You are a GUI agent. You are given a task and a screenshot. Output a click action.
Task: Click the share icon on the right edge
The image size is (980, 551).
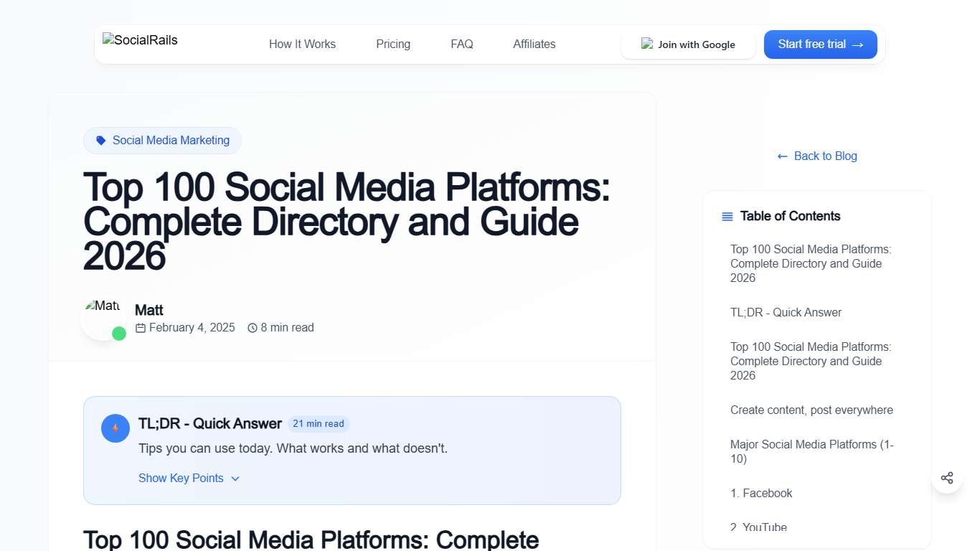tap(947, 477)
